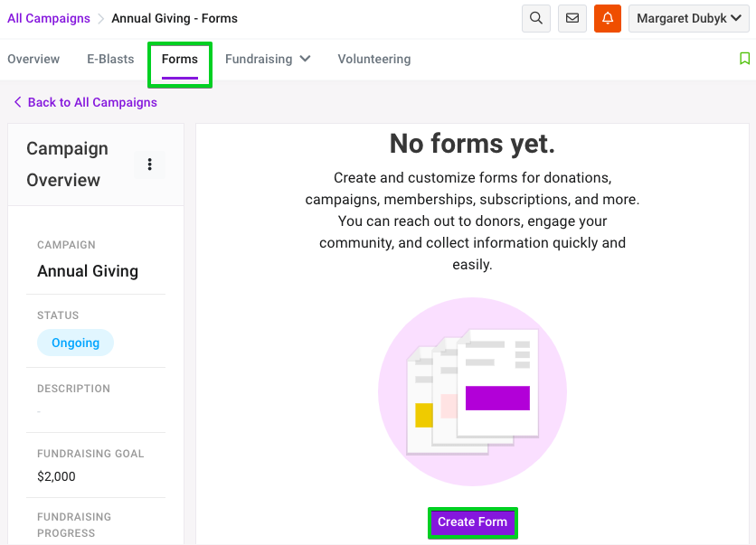This screenshot has height=545, width=756.
Task: Open Campaign Overview three-dot menu
Action: (x=149, y=164)
